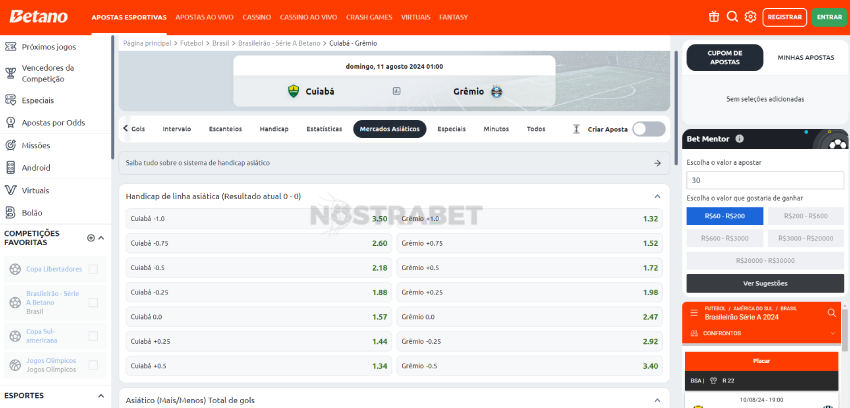Check the Copa Sul-americana checkbox
Image resolution: width=850 pixels, height=408 pixels.
click(93, 336)
